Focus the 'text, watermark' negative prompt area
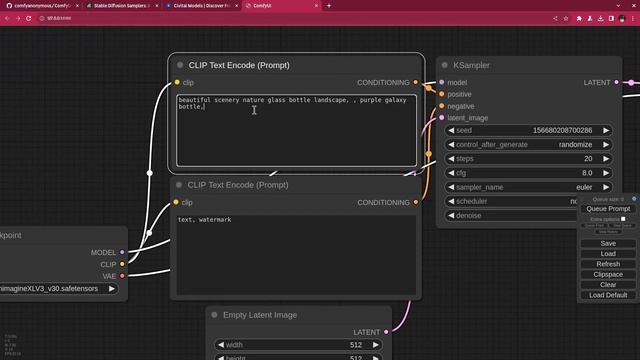640x360 pixels. [x=296, y=254]
